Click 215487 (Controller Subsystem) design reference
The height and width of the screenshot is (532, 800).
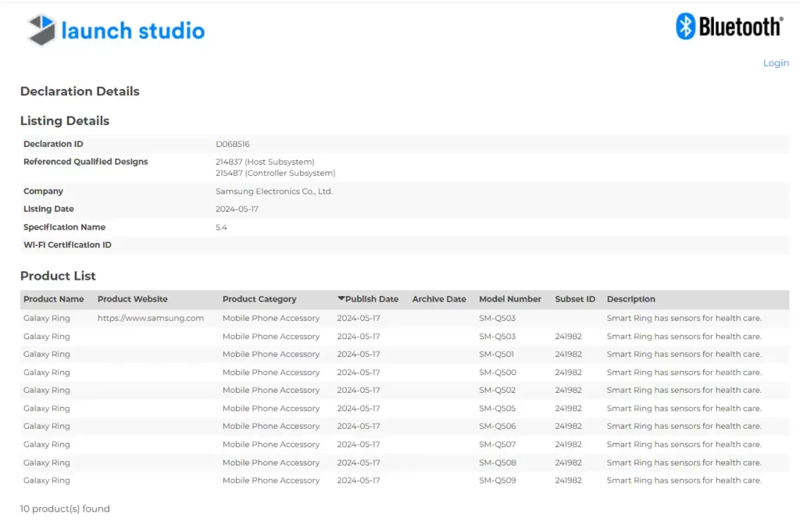point(276,173)
